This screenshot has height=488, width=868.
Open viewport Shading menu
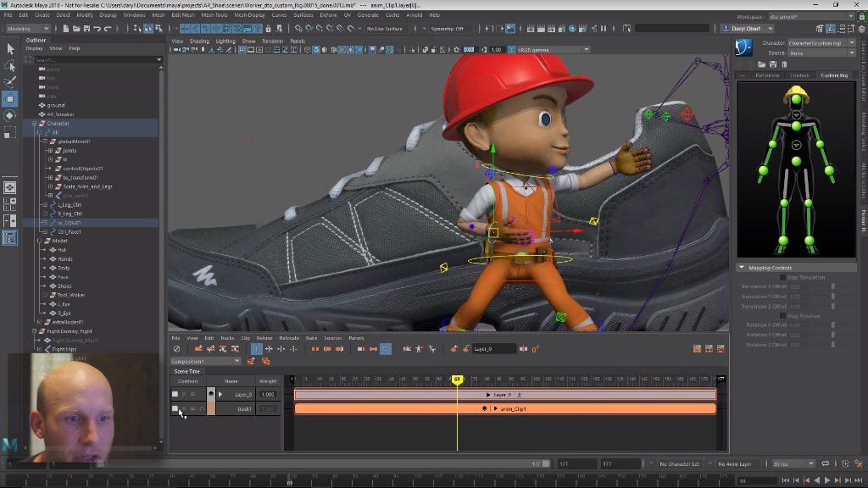(199, 41)
